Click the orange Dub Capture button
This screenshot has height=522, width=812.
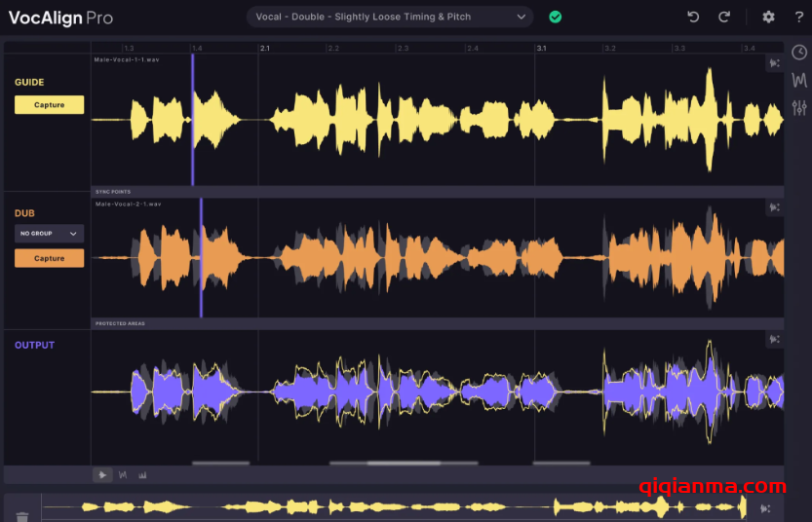[x=49, y=258]
